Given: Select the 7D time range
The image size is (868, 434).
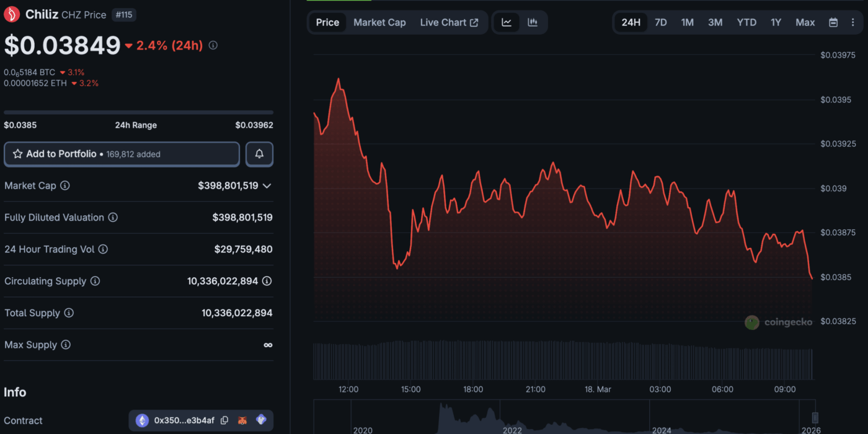Looking at the screenshot, I should coord(661,22).
